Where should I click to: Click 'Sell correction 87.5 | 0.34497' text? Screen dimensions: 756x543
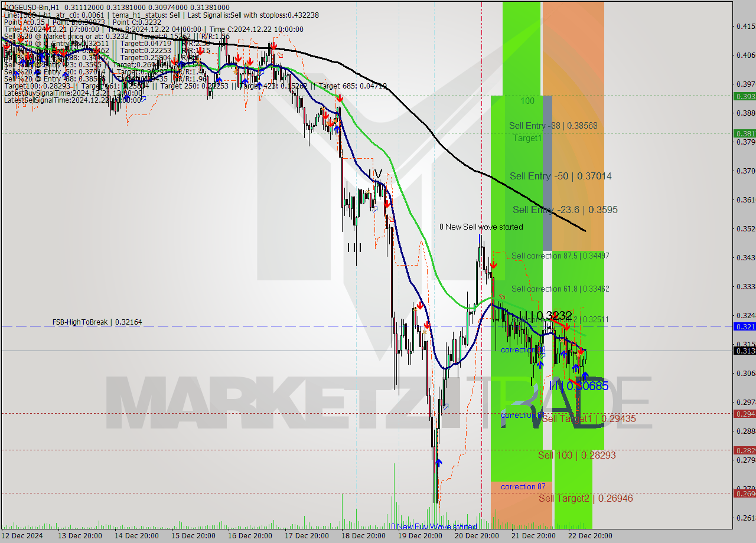[561, 256]
